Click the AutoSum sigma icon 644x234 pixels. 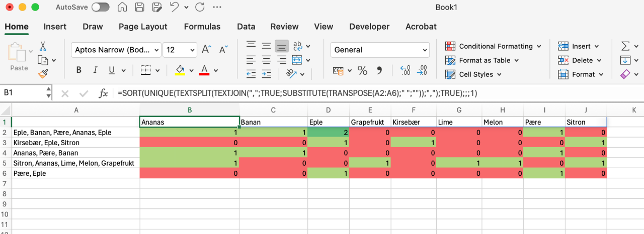(x=625, y=46)
